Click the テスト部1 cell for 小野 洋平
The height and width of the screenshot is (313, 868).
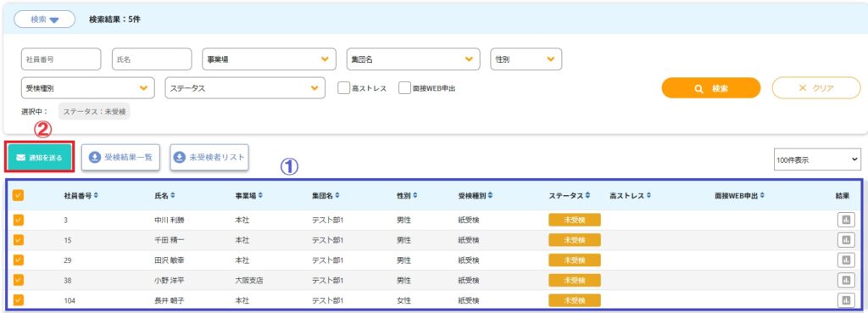328,280
